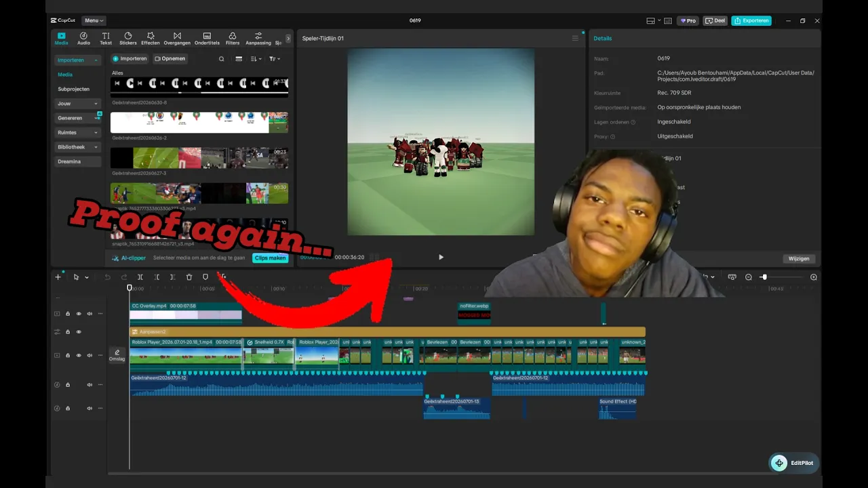
Task: Lock the Aanpassen2 adjustment track
Action: pos(68,332)
